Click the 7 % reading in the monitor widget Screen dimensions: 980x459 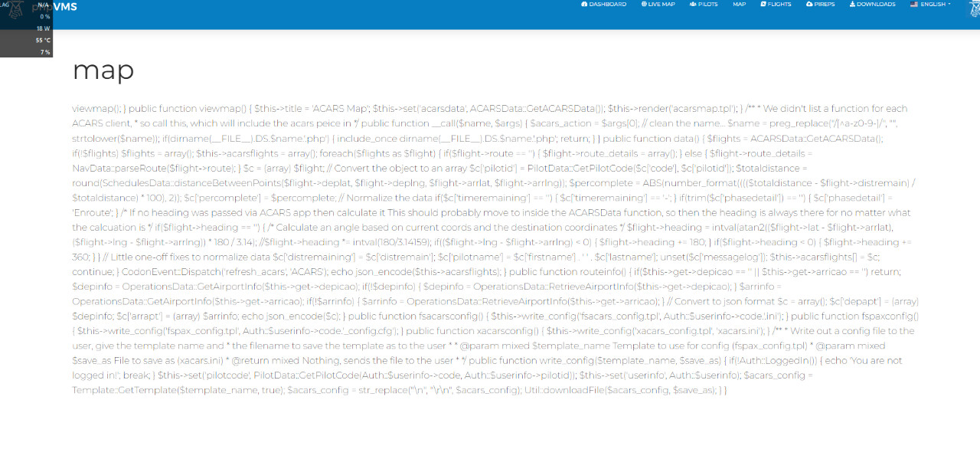pos(45,52)
